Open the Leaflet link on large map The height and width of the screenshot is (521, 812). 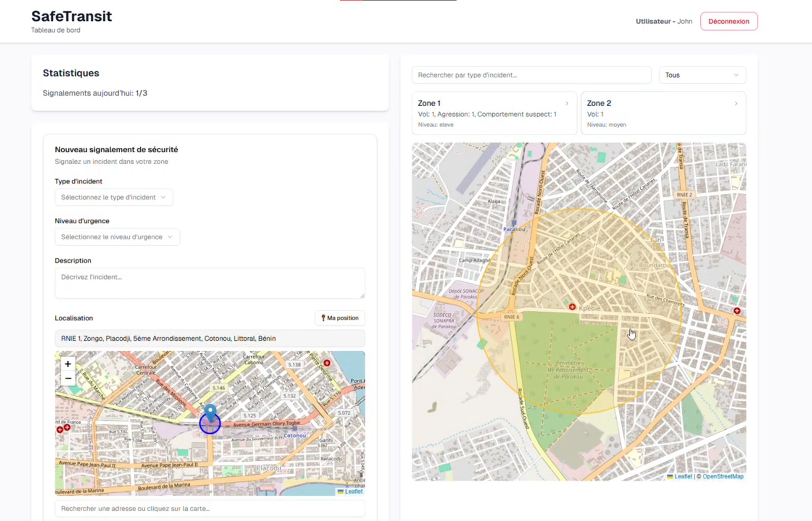pyautogui.click(x=683, y=476)
